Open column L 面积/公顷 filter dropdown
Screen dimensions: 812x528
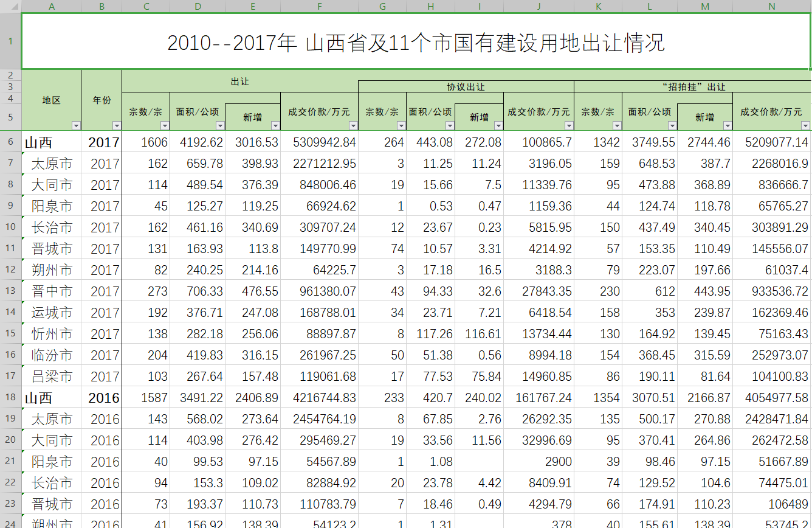672,126
